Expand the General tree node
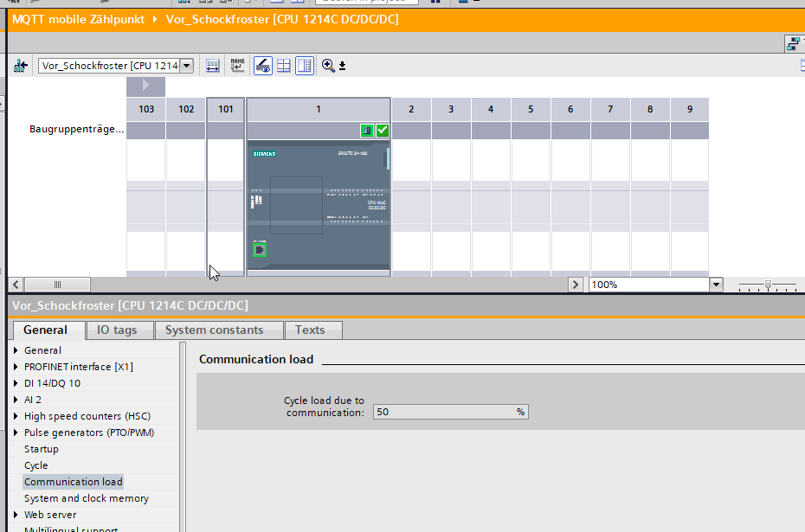This screenshot has width=805, height=532. tap(16, 350)
